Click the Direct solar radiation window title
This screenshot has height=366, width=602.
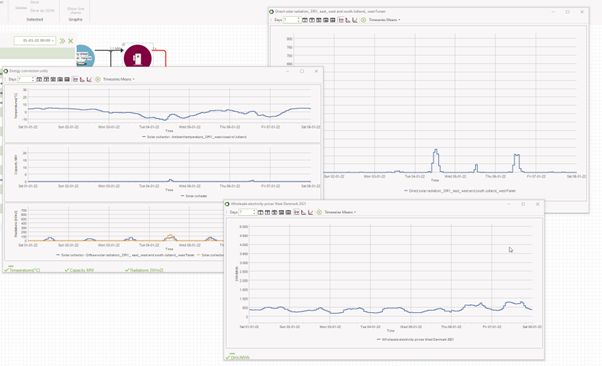click(x=330, y=12)
